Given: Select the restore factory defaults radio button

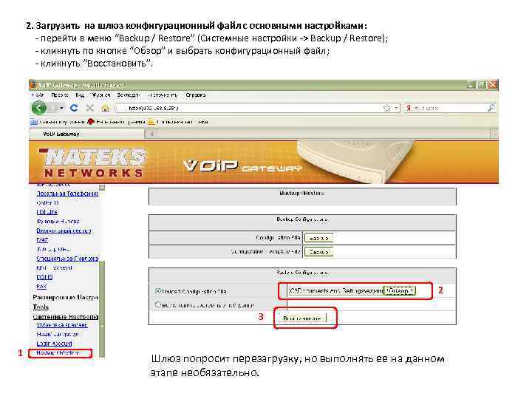Looking at the screenshot, I should (x=158, y=304).
